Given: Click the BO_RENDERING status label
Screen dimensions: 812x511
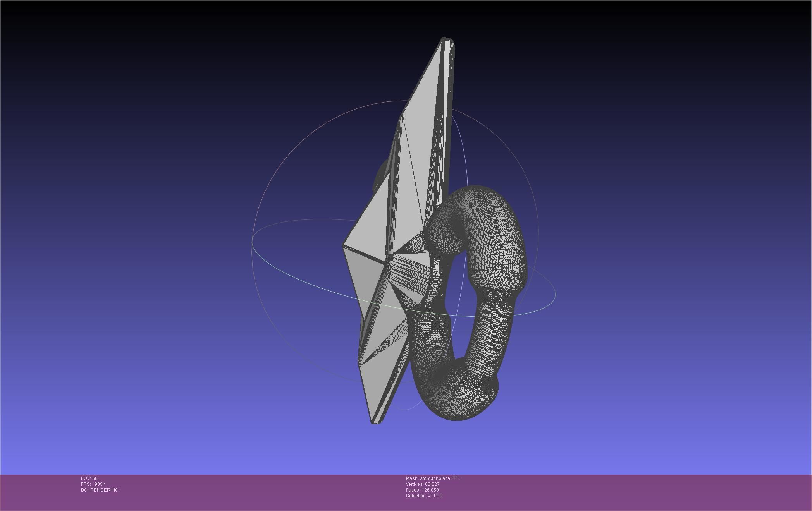Looking at the screenshot, I should click(x=100, y=490).
